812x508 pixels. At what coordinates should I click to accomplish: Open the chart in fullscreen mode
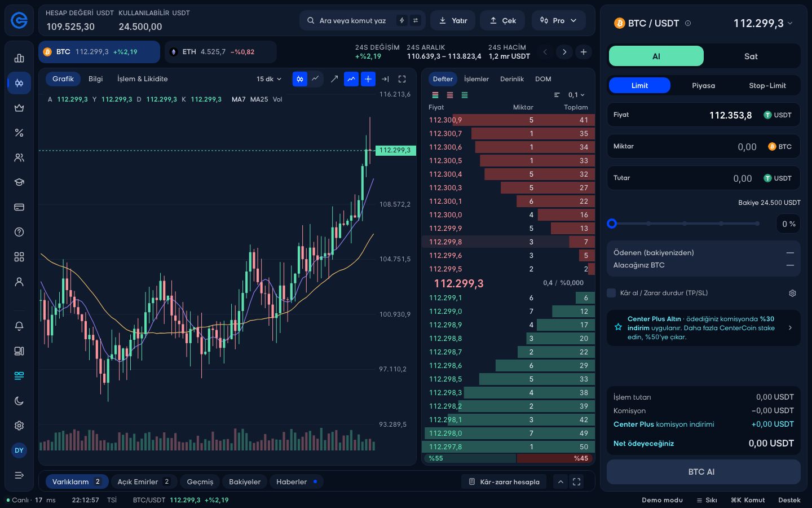point(402,79)
